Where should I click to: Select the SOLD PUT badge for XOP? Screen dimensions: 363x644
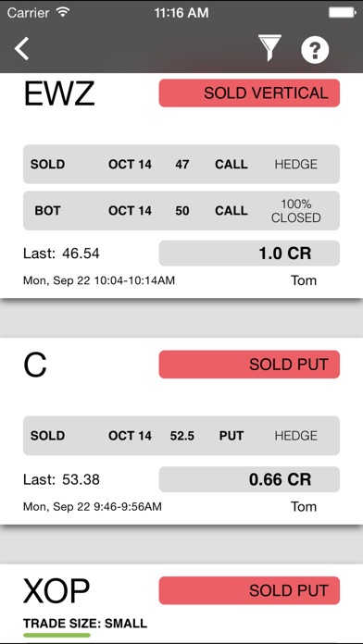[249, 590]
